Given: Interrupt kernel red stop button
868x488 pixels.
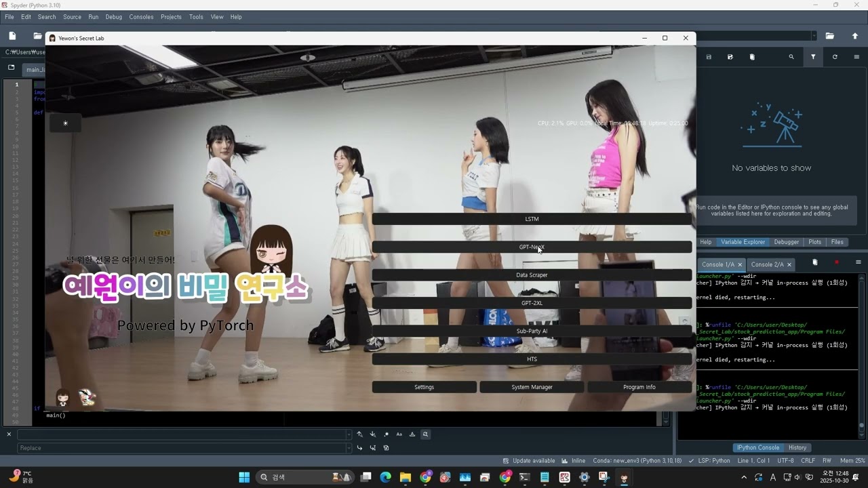Looking at the screenshot, I should coord(837,262).
